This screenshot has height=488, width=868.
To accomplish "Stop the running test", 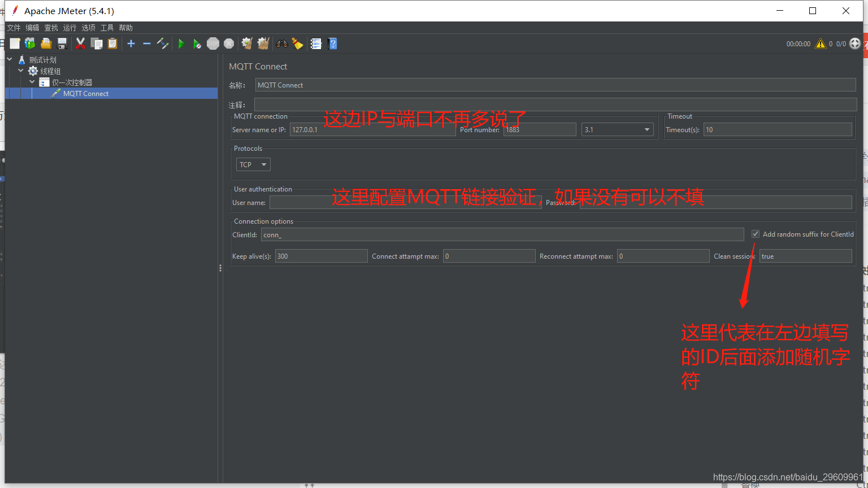I will coord(212,43).
